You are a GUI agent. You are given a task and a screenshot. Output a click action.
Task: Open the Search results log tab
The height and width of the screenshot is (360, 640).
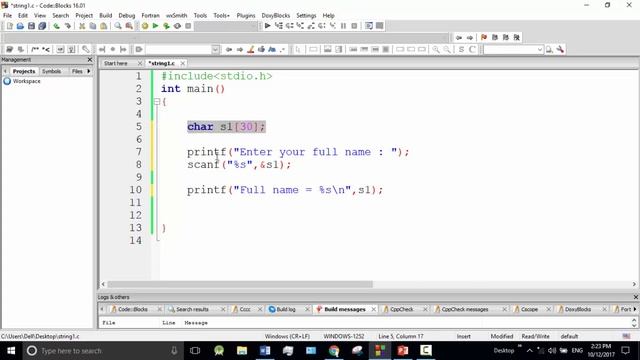click(x=192, y=309)
